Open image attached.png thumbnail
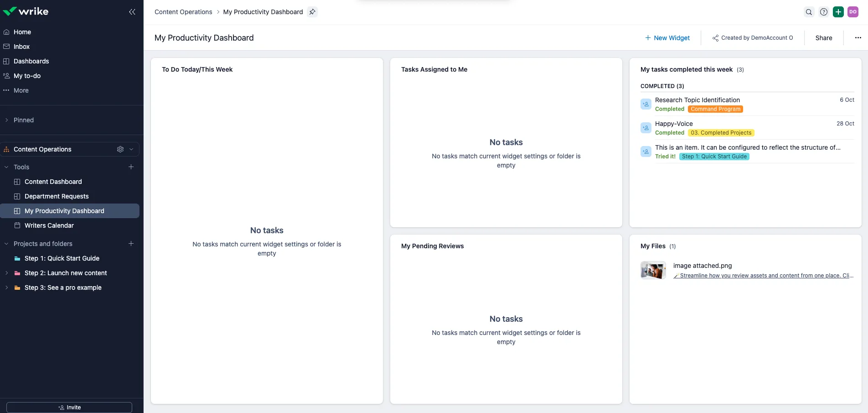The image size is (868, 413). 653,270
